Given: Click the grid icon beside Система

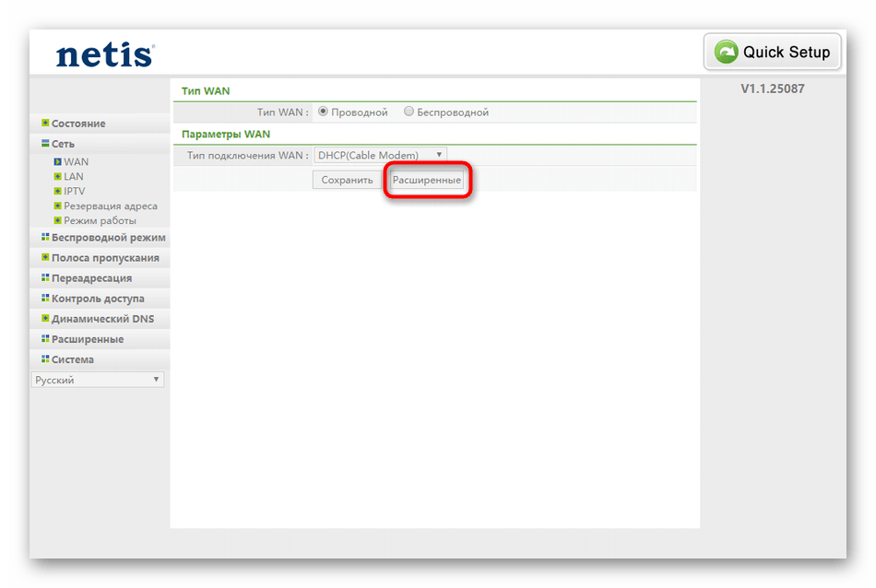Looking at the screenshot, I should coord(45,359).
